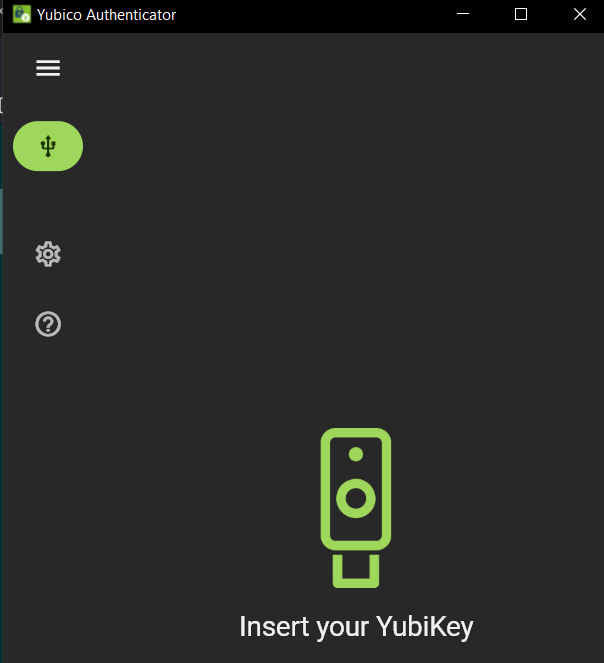Click the large YubiKey illustration
The height and width of the screenshot is (663, 604).
pyautogui.click(x=356, y=508)
